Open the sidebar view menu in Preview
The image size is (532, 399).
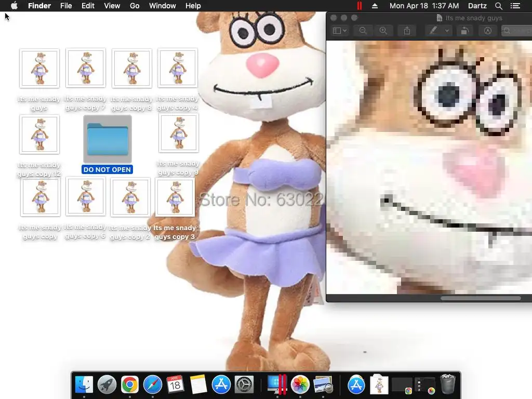pyautogui.click(x=340, y=31)
